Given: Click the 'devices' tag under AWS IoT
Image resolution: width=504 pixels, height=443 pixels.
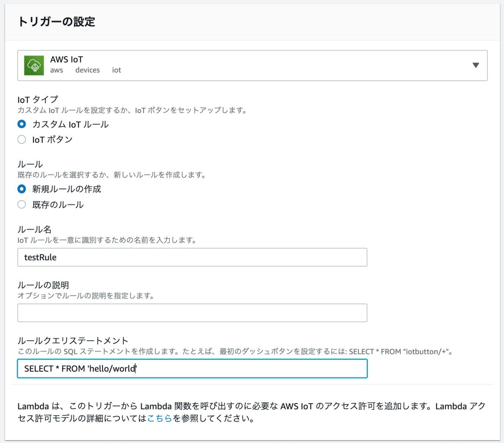Looking at the screenshot, I should (87, 70).
